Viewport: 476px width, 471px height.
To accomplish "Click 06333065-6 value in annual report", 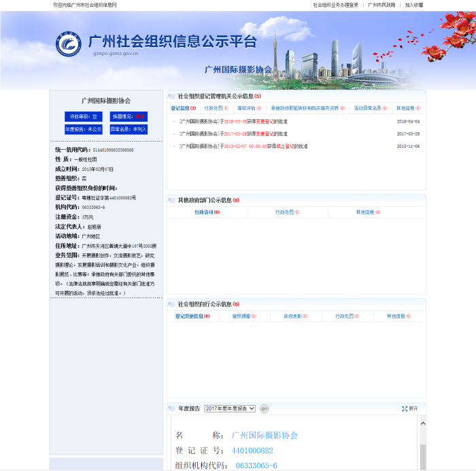I will tap(256, 466).
